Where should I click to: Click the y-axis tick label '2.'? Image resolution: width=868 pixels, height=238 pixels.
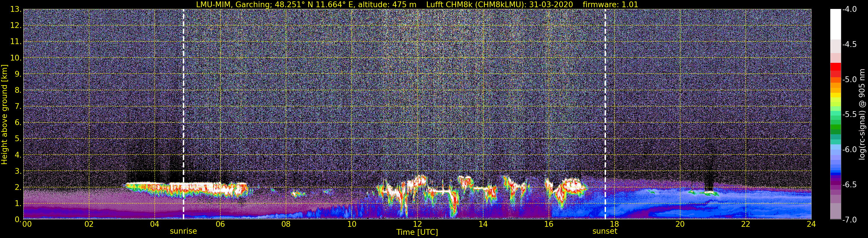click(x=18, y=188)
